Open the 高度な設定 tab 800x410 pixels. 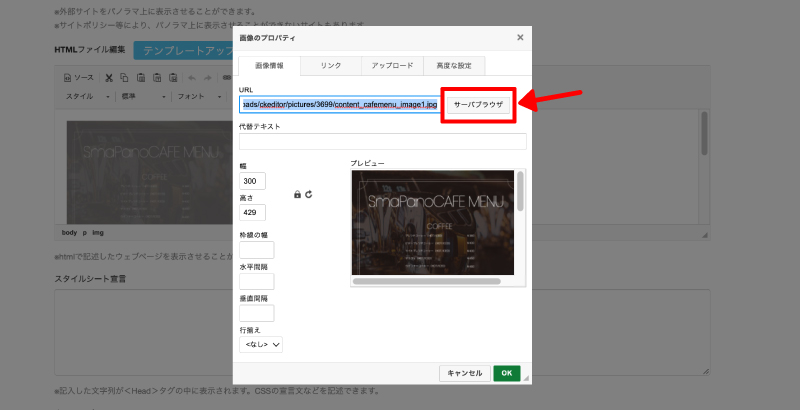click(x=454, y=66)
